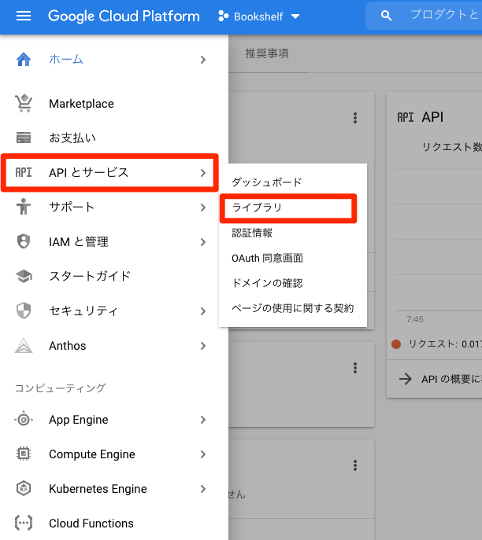Image resolution: width=482 pixels, height=540 pixels.
Task: Click the orange リクエスト legend dot
Action: 396,344
